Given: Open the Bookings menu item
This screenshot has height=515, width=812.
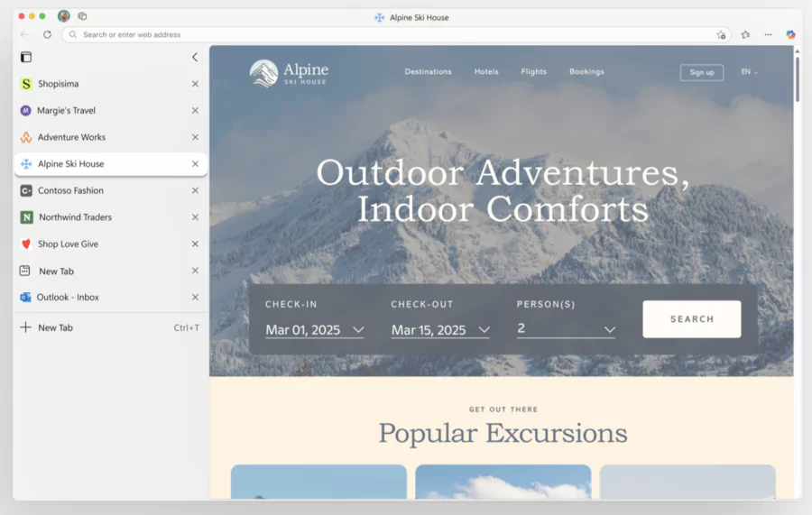Looking at the screenshot, I should coord(586,71).
